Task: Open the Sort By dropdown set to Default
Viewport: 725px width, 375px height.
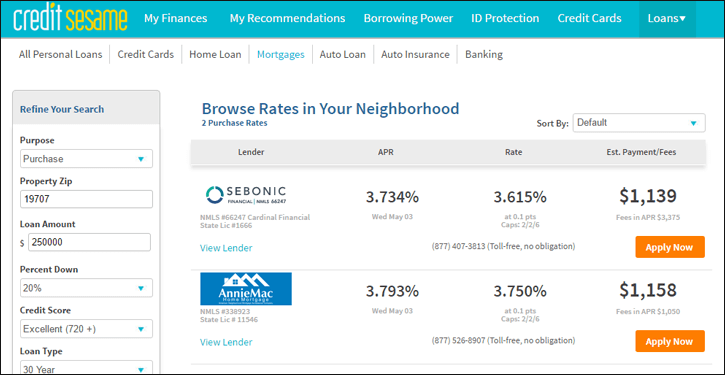Action: [x=639, y=123]
